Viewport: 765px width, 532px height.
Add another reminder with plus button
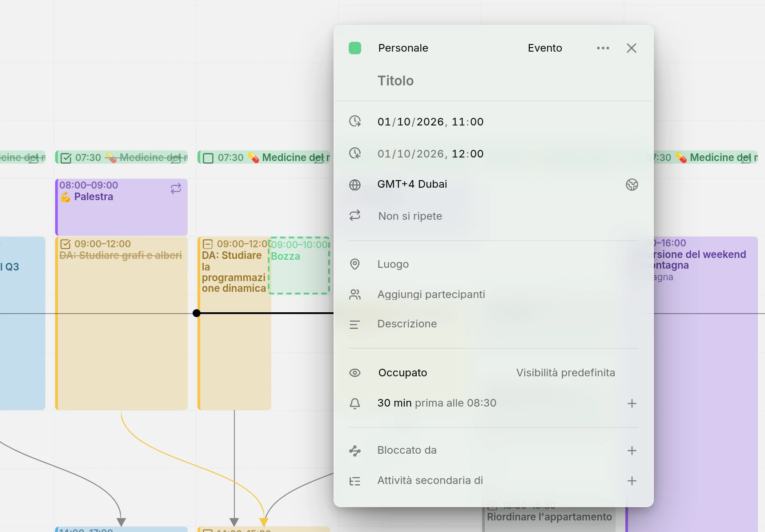click(x=632, y=403)
